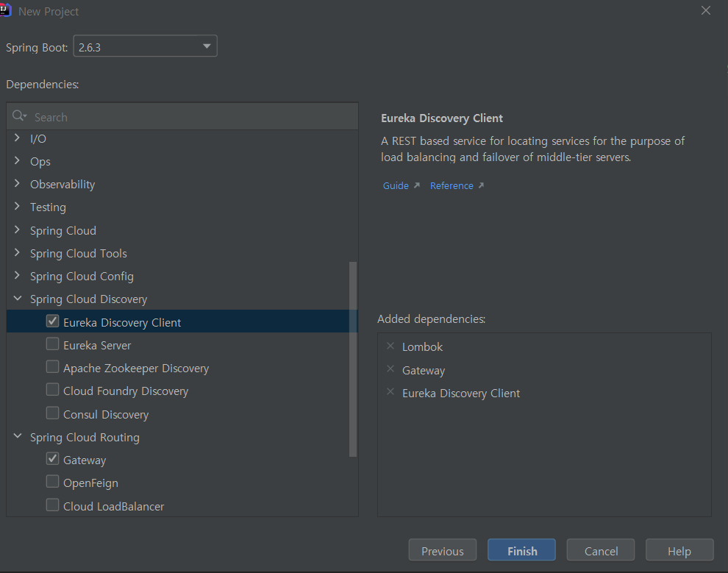Collapse the Spring Cloud Routing category
The image size is (728, 573).
point(18,436)
